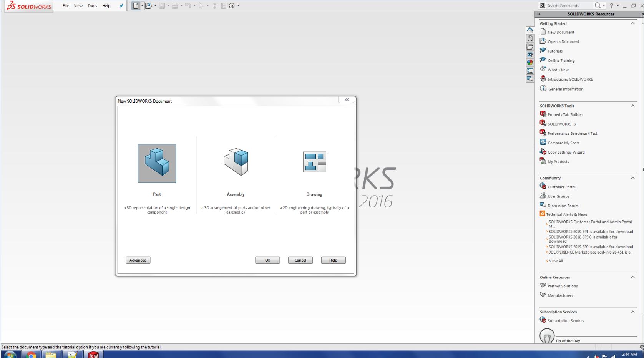Click the Rebuild traffic light icon

[215, 6]
